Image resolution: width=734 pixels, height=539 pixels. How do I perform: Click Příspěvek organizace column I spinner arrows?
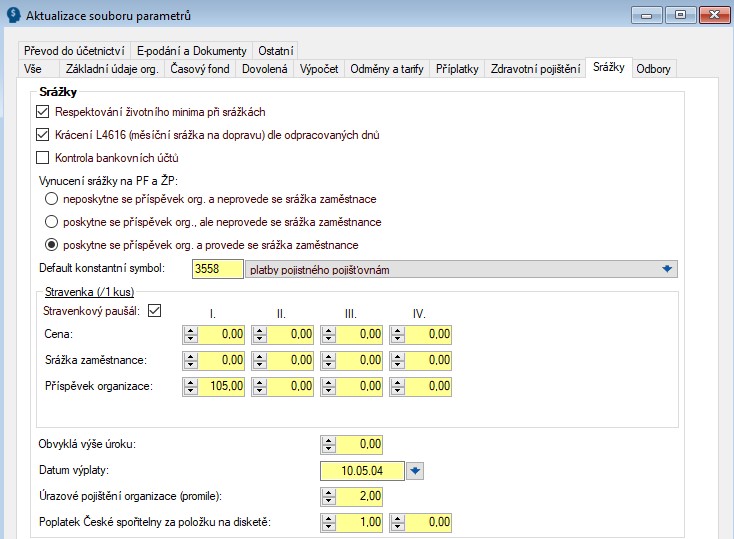[191, 386]
